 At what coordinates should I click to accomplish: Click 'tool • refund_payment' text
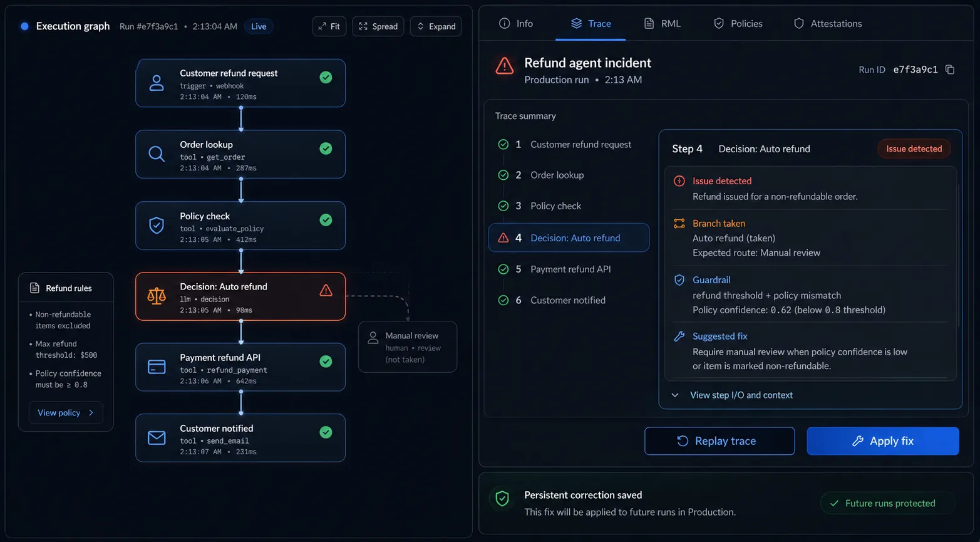pyautogui.click(x=224, y=370)
